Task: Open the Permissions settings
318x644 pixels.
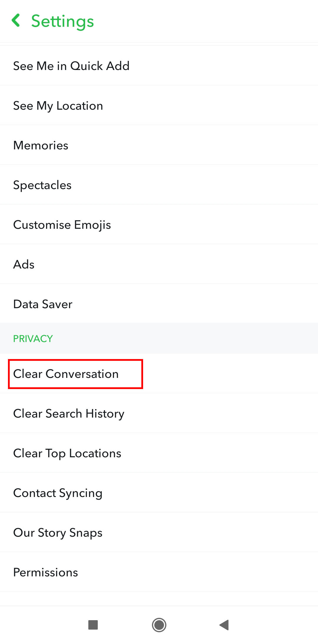Action: coord(159,572)
